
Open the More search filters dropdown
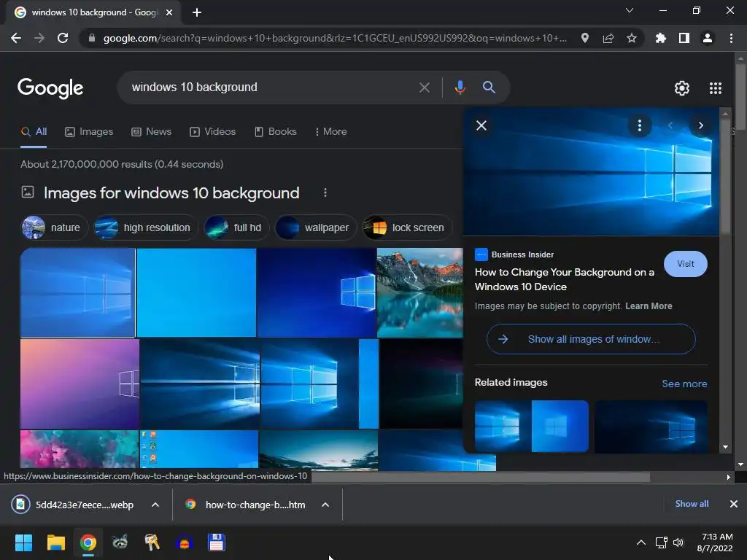pyautogui.click(x=330, y=132)
